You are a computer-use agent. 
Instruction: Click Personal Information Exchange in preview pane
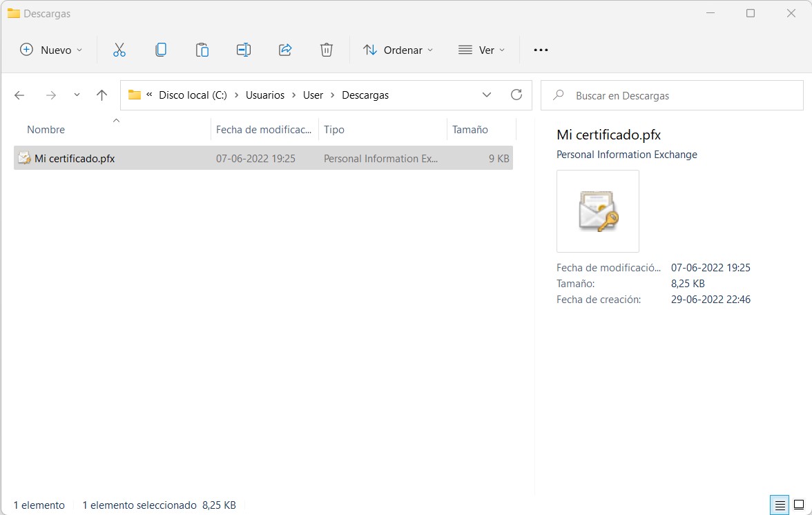(627, 154)
